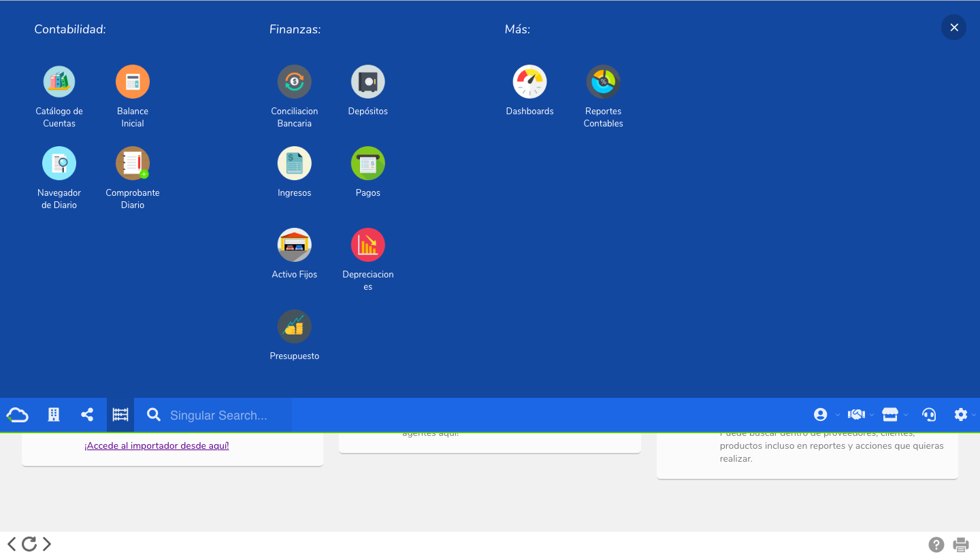The height and width of the screenshot is (559, 980).
Task: Expand the handshake menu dropdown
Action: (x=860, y=415)
